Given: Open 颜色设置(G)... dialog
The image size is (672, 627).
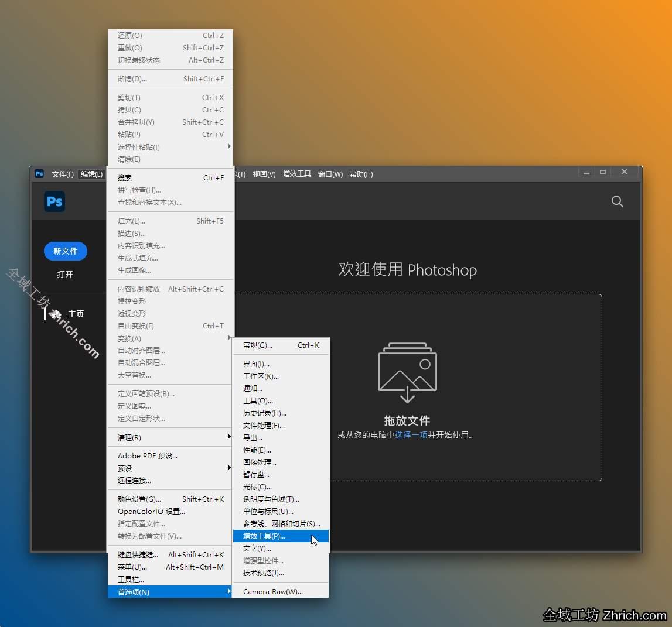Looking at the screenshot, I should pyautogui.click(x=170, y=499).
